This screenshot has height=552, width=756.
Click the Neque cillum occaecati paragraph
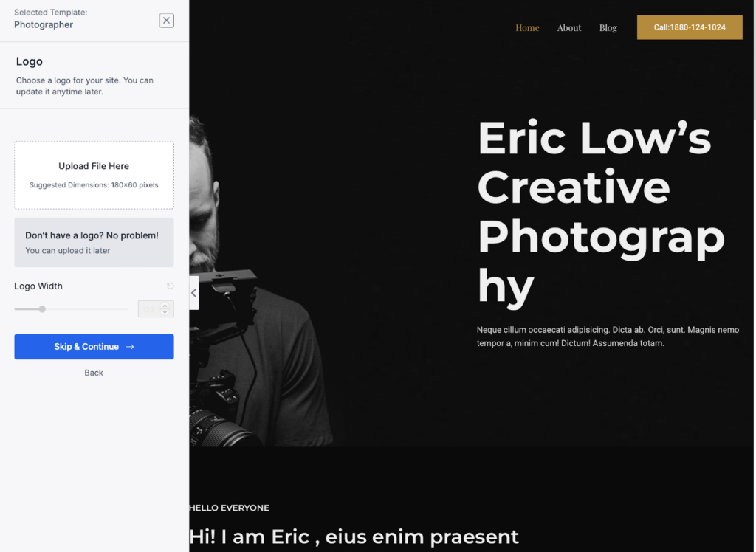coord(608,337)
